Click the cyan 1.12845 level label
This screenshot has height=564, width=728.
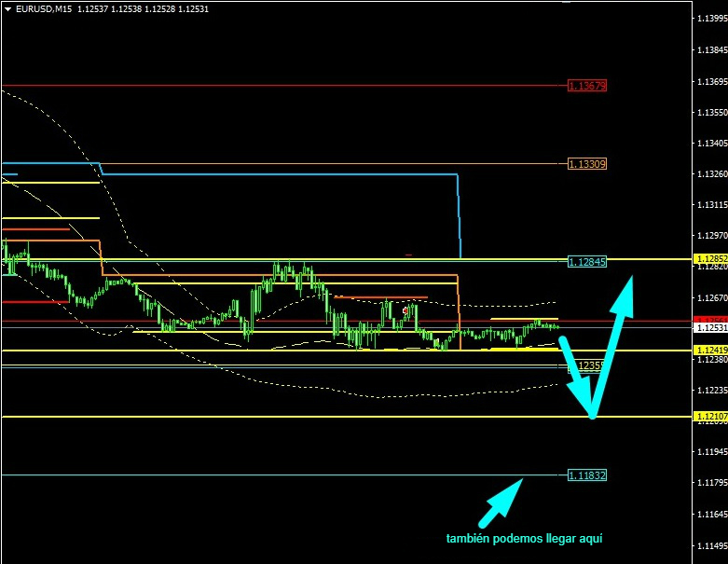tap(587, 262)
